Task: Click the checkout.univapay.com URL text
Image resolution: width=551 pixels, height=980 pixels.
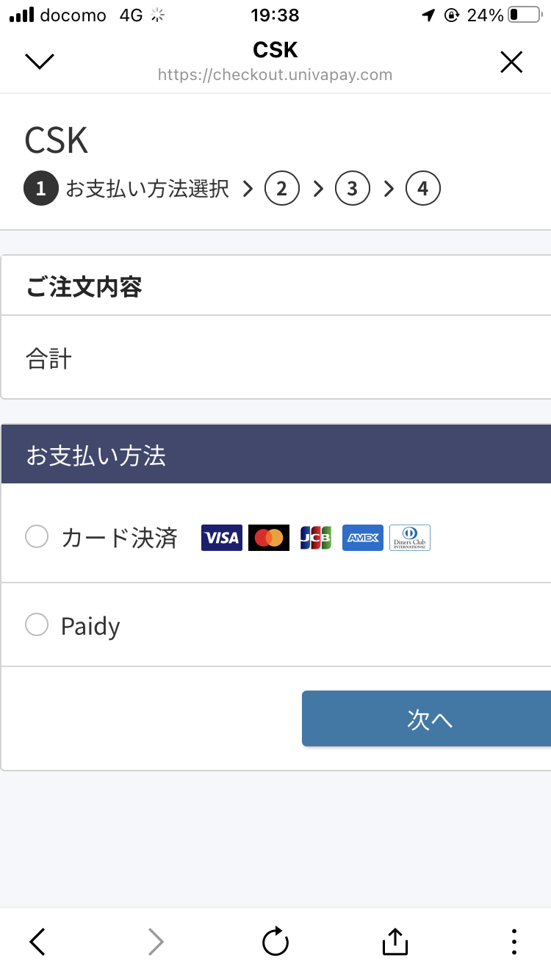Action: coord(275,75)
